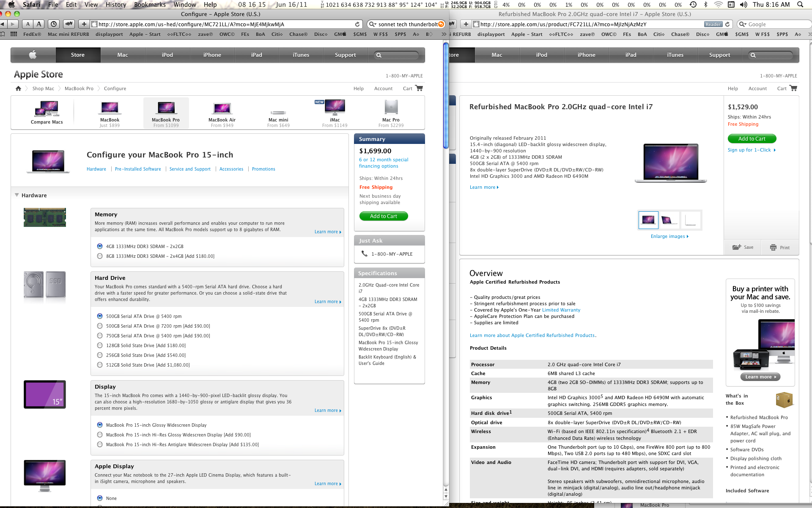
Task: Open search engine dropdown in left search field
Action: 373,24
